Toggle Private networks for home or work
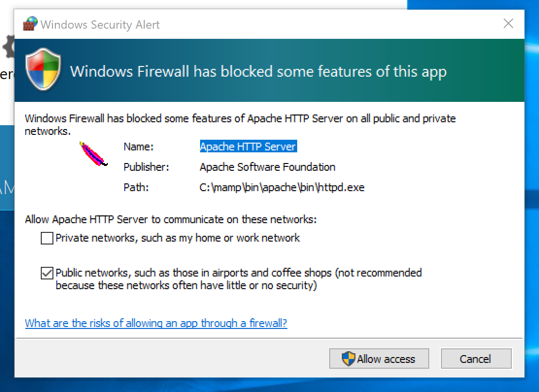 click(x=47, y=238)
